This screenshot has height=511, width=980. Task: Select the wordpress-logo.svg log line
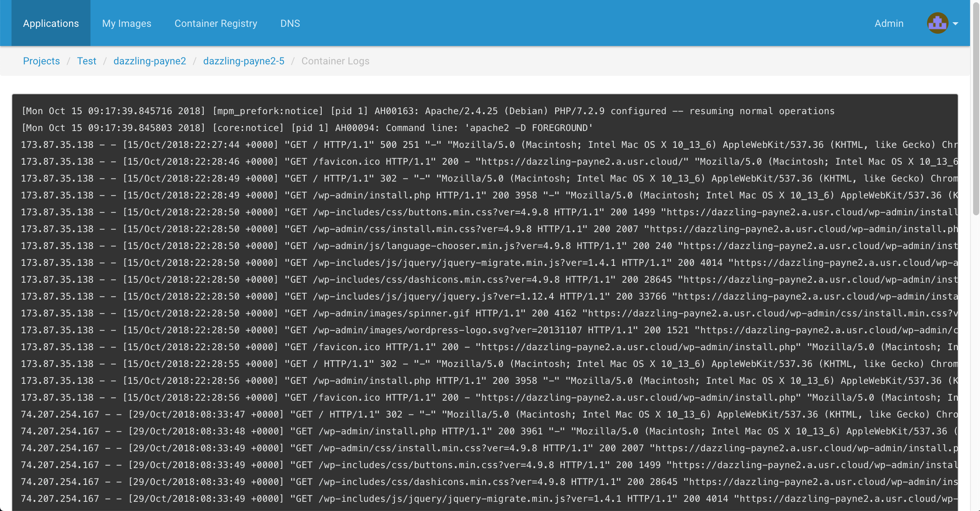pyautogui.click(x=489, y=330)
